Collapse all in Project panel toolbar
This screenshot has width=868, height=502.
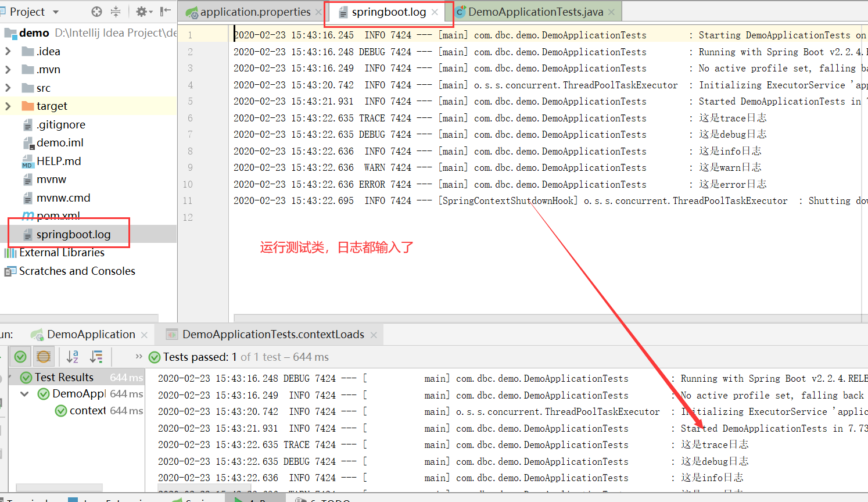[115, 12]
